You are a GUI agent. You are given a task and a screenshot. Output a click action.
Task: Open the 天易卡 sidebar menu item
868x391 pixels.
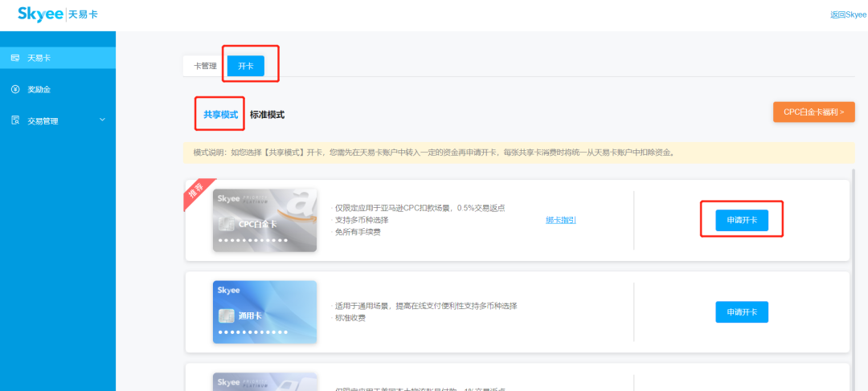(39, 58)
